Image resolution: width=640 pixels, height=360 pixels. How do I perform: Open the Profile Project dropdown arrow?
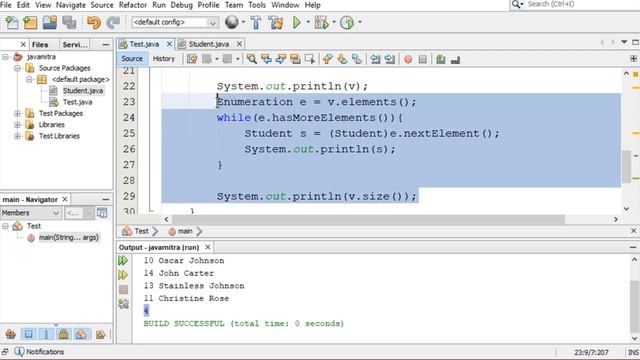360,22
